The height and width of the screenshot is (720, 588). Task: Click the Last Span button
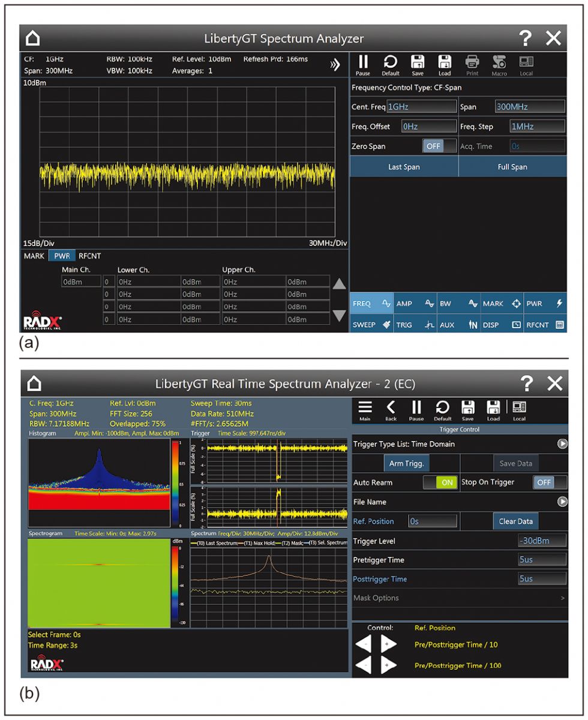(404, 167)
